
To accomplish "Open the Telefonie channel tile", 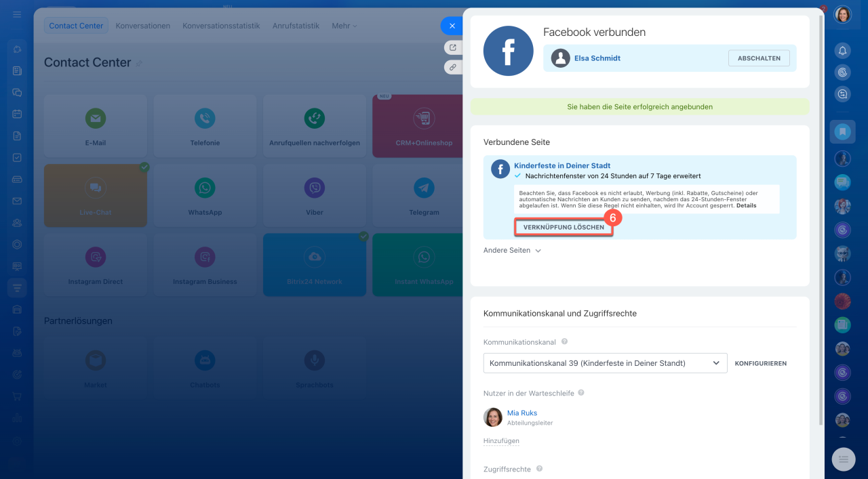I will (x=205, y=126).
